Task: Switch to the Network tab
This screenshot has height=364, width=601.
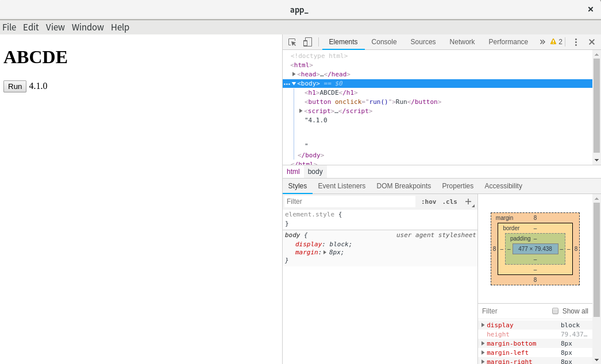Action: pyautogui.click(x=462, y=42)
